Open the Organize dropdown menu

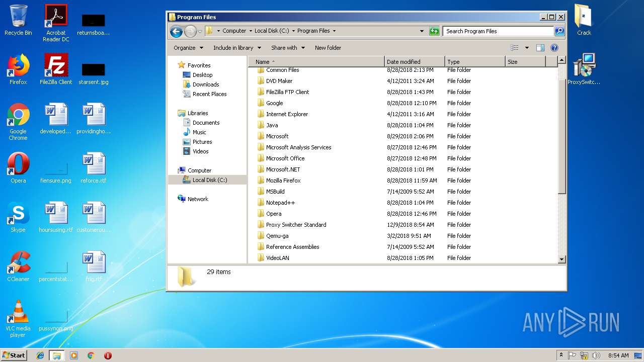[x=189, y=48]
